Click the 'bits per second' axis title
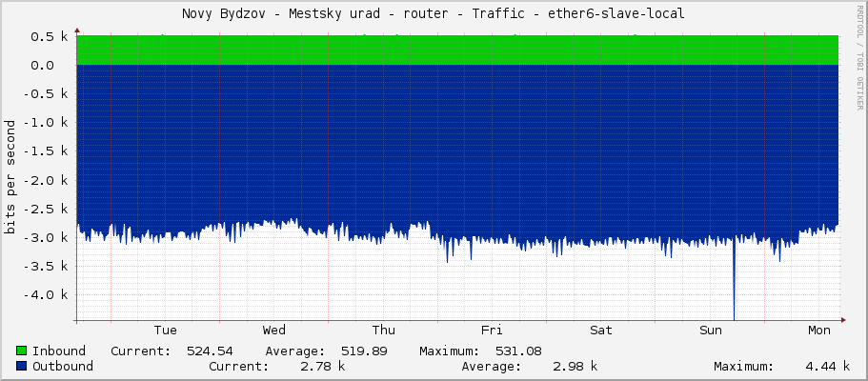This screenshot has height=381, width=868. tap(10, 176)
